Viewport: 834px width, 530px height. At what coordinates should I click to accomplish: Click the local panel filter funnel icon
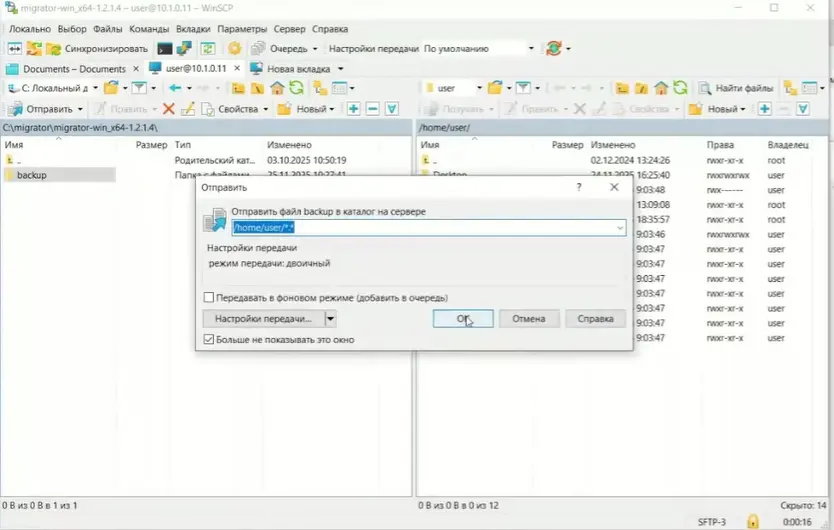[139, 88]
